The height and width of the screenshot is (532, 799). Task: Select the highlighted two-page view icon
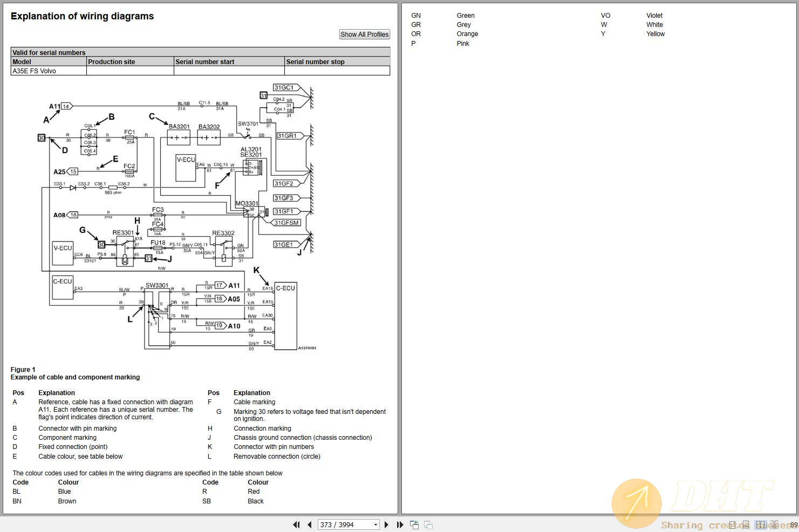pyautogui.click(x=761, y=524)
